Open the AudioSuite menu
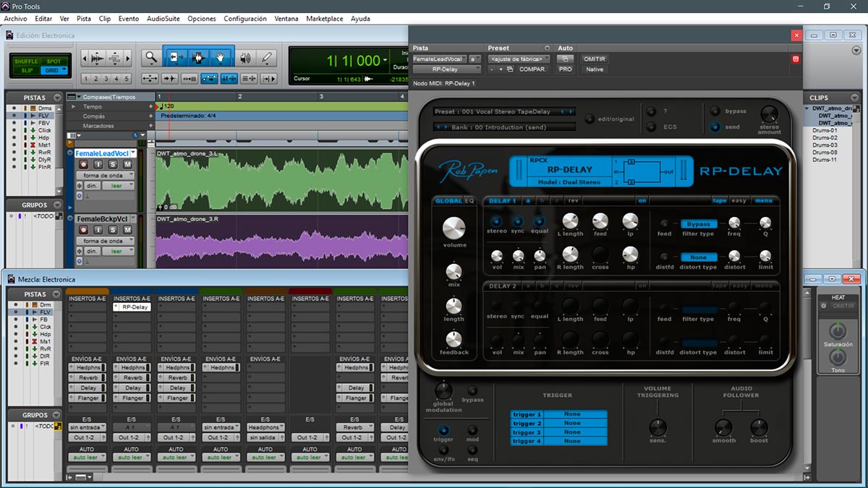The width and height of the screenshot is (868, 488). tap(163, 18)
